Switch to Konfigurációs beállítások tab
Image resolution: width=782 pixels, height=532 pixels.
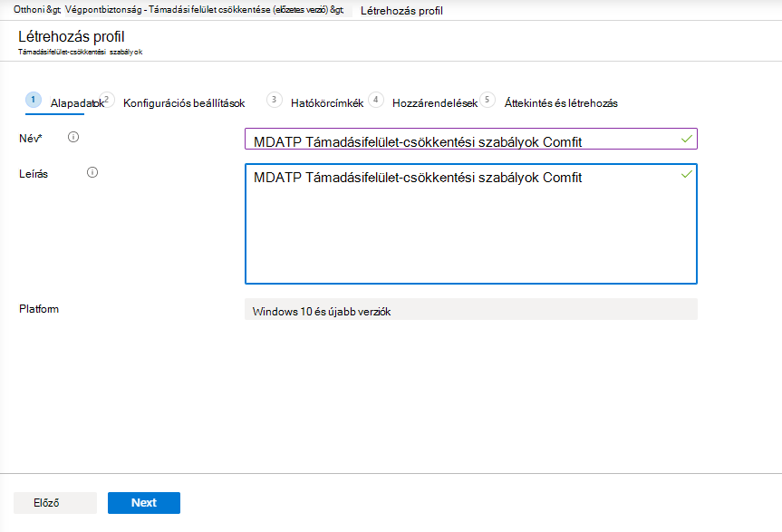(184, 103)
